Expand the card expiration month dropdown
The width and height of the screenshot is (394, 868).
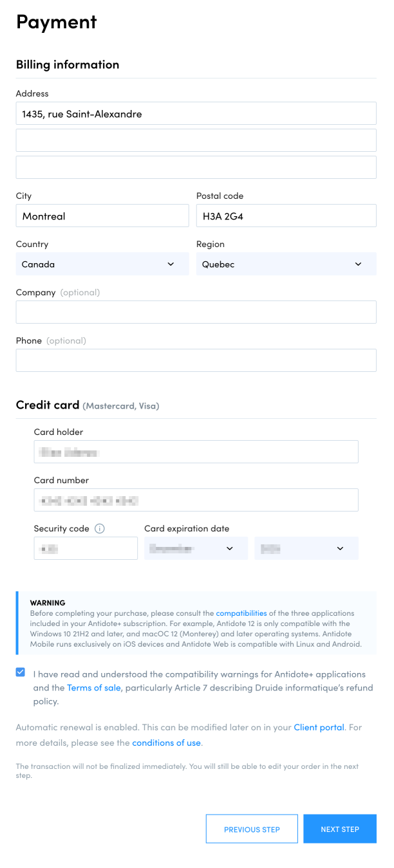[196, 548]
